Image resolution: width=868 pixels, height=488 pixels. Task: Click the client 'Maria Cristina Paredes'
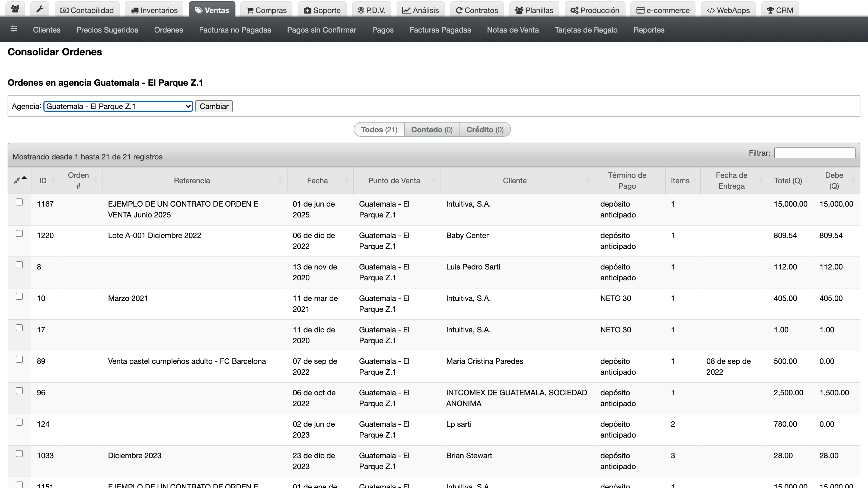point(484,361)
